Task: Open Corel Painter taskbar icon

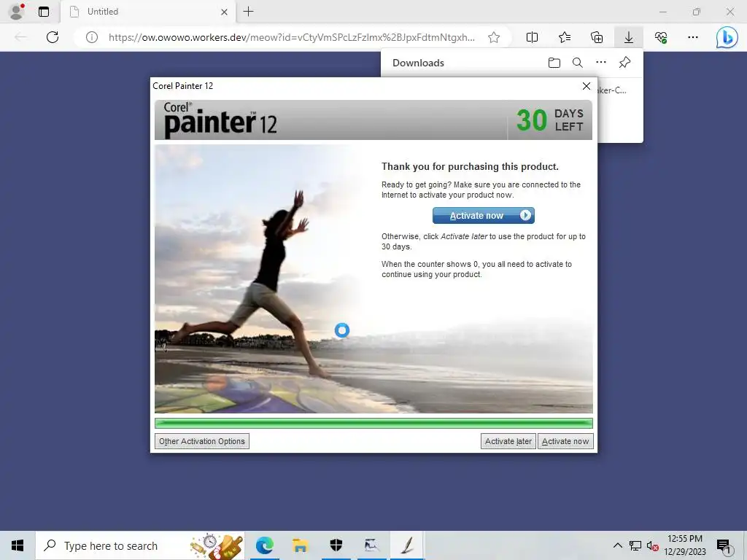Action: 407,545
